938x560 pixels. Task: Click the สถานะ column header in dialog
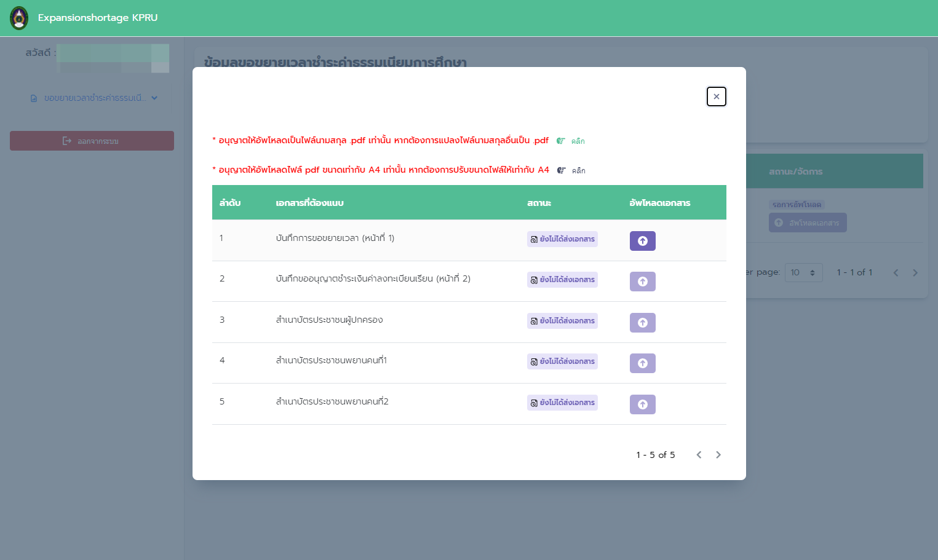point(539,203)
